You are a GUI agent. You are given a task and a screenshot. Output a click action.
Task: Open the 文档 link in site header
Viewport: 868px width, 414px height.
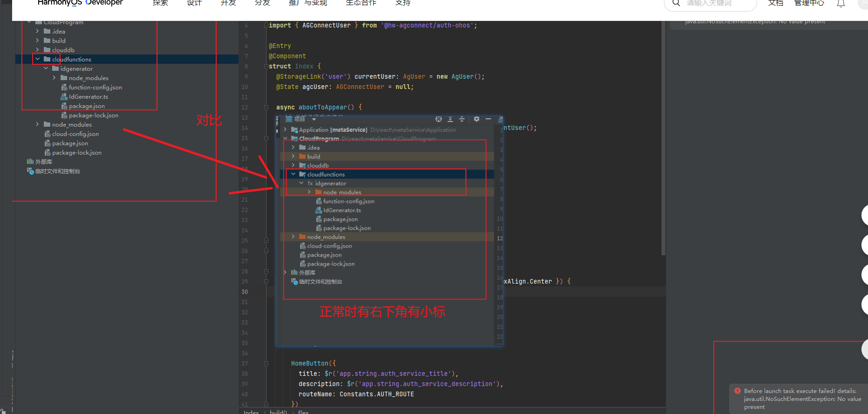click(x=776, y=3)
